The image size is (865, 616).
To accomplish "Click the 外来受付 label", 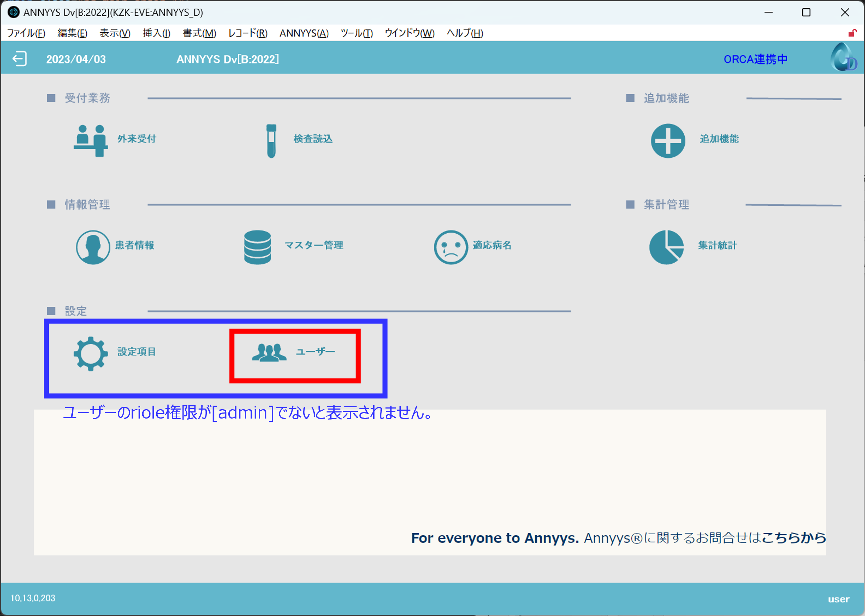I will coord(137,139).
